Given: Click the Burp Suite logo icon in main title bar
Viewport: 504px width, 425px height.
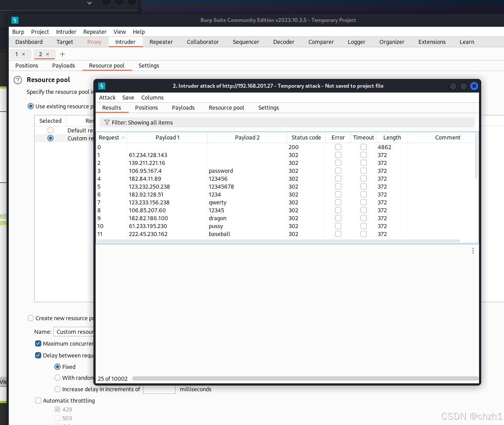Looking at the screenshot, I should click(x=15, y=20).
